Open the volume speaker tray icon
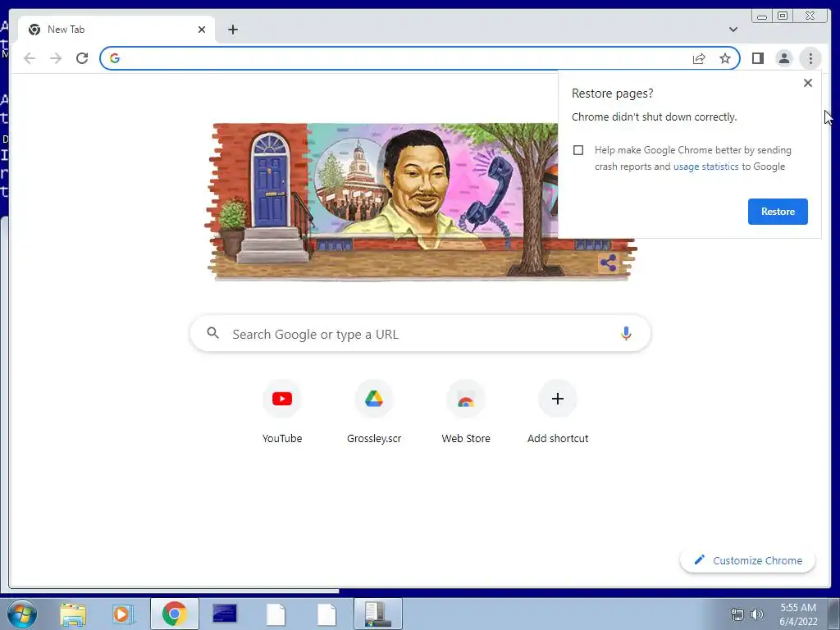Viewport: 840px width, 630px height. [x=757, y=614]
